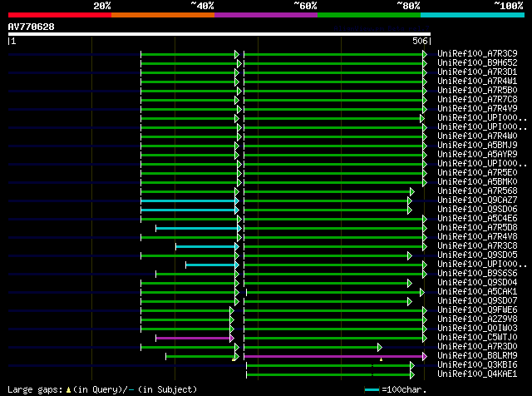Select the UniRef100_A7R5B0 label
This screenshot has width=532, height=396.
[477, 90]
